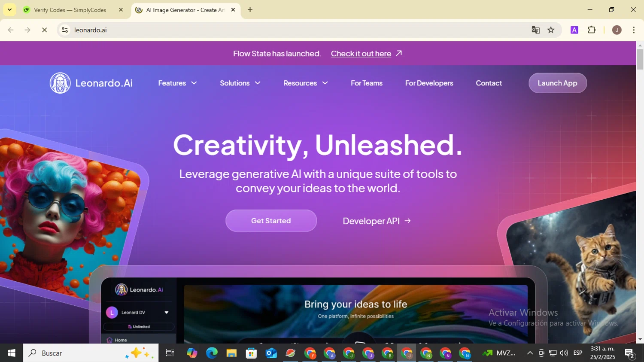This screenshot has width=644, height=362.
Task: Open the tab search dropdown arrow
Action: [9, 9]
